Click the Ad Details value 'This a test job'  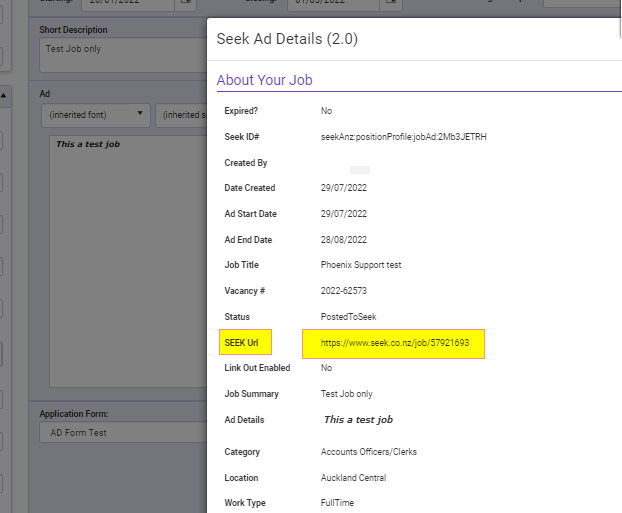358,420
